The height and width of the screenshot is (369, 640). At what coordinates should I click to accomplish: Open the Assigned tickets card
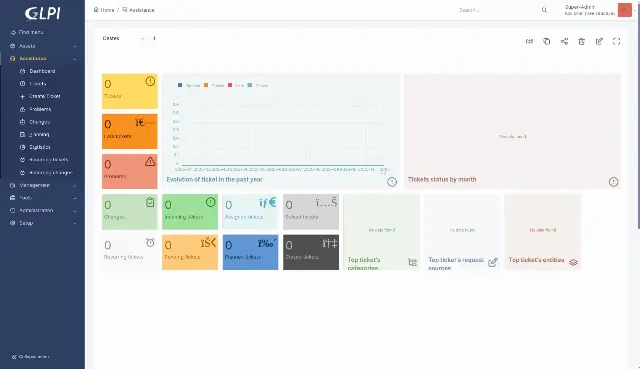tap(250, 212)
